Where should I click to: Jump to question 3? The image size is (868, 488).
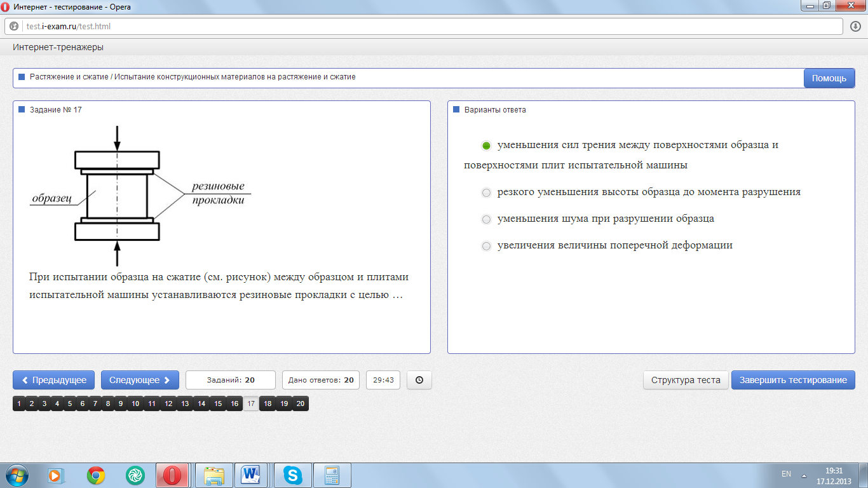[x=44, y=403]
